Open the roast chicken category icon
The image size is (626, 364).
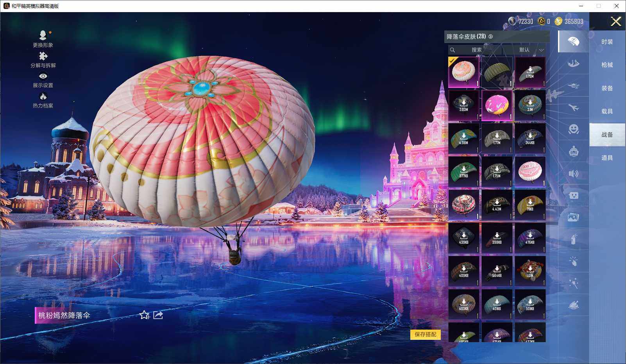573,305
